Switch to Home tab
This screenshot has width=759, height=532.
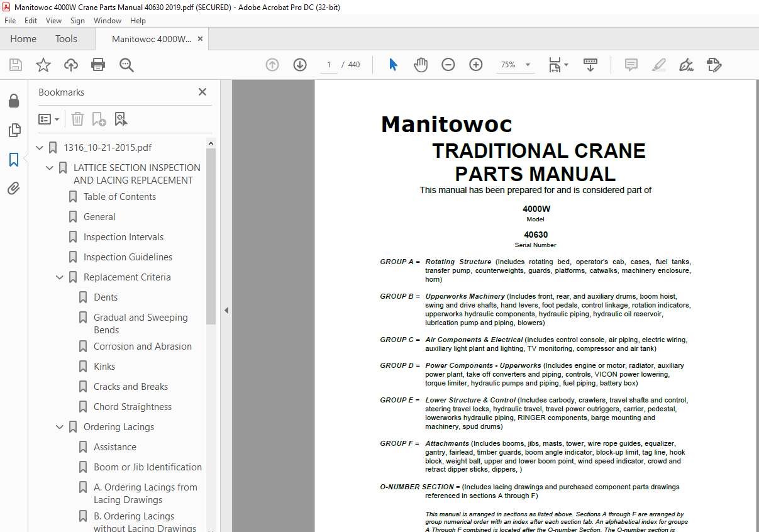click(x=23, y=39)
